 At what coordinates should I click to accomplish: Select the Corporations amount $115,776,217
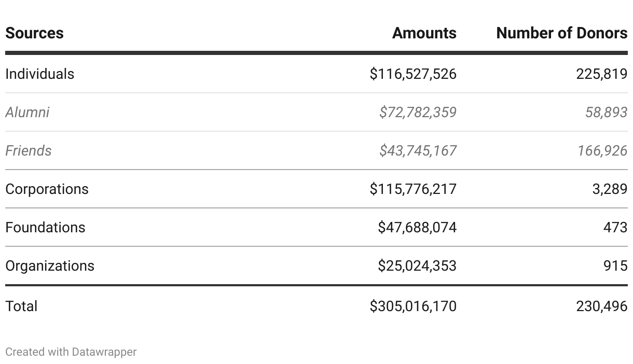(x=413, y=189)
